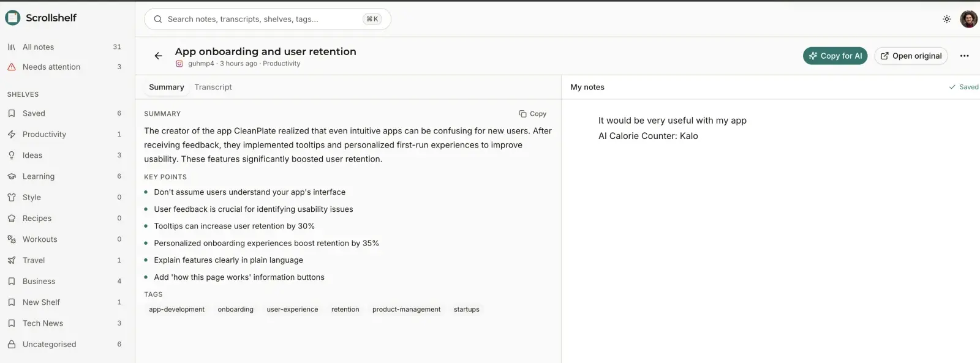
Task: Click the note title App onboarding and user retention
Action: tap(265, 51)
